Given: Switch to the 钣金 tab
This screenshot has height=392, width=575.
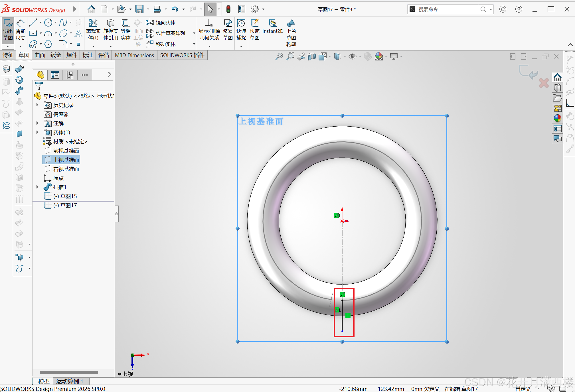Looking at the screenshot, I should pos(56,55).
